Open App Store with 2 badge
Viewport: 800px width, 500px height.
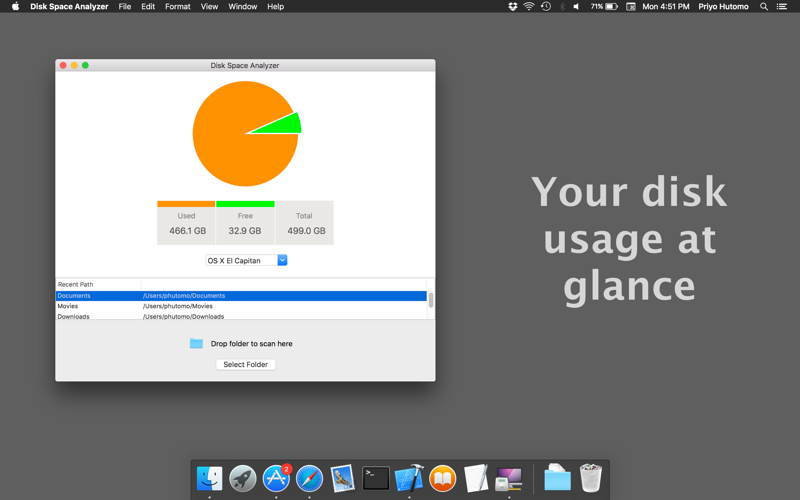[277, 479]
